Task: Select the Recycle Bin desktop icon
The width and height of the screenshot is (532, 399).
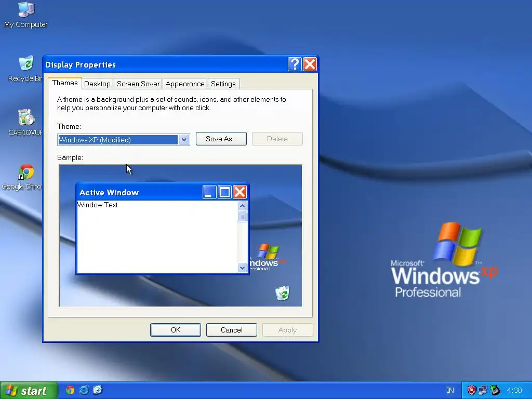Action: pyautogui.click(x=26, y=69)
